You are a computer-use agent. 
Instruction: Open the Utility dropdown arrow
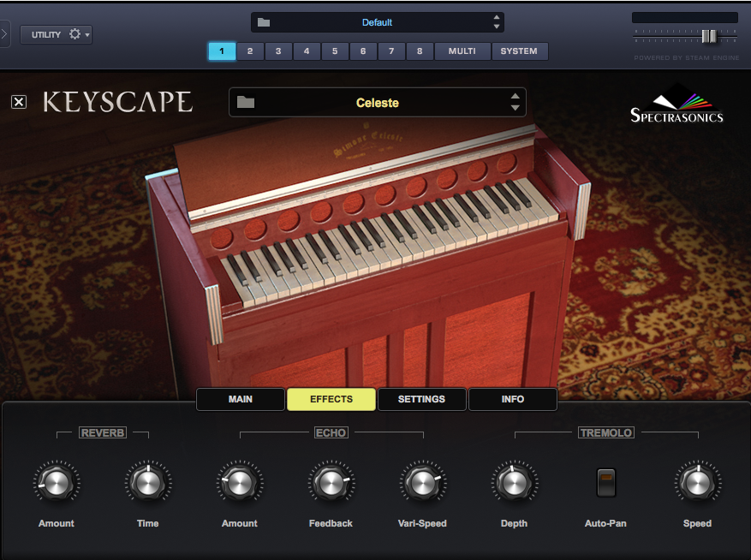(87, 34)
